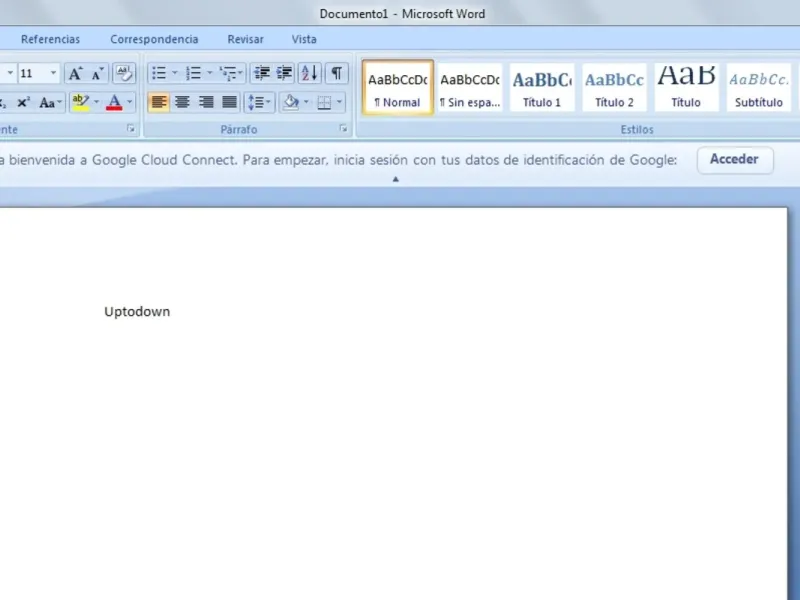The width and height of the screenshot is (800, 600).
Task: Apply the Normal style
Action: [397, 87]
